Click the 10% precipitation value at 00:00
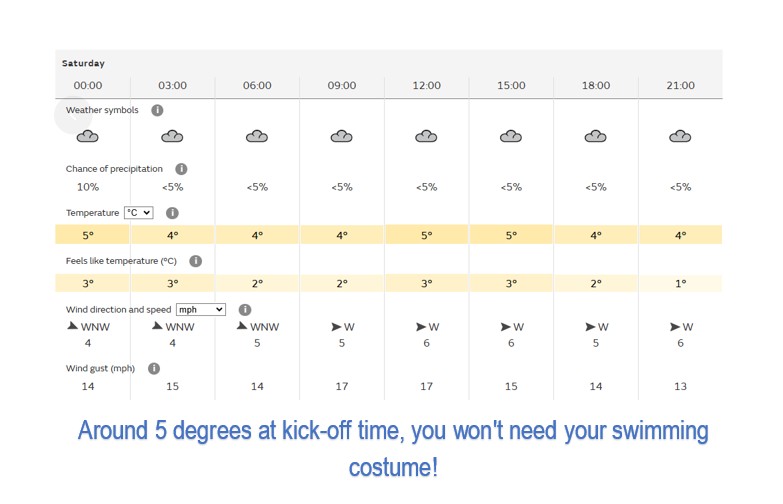 pyautogui.click(x=88, y=187)
